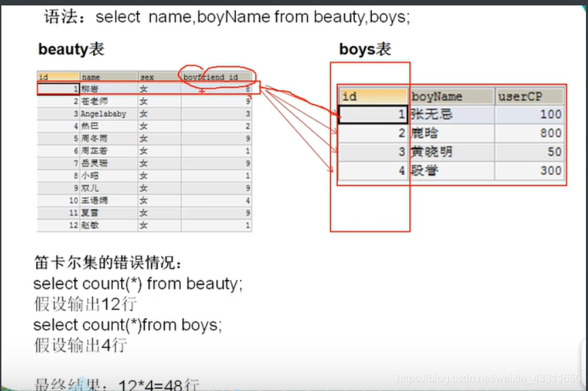This screenshot has height=391, width=588.
Task: Click the userCP value '100'
Action: tap(530, 114)
